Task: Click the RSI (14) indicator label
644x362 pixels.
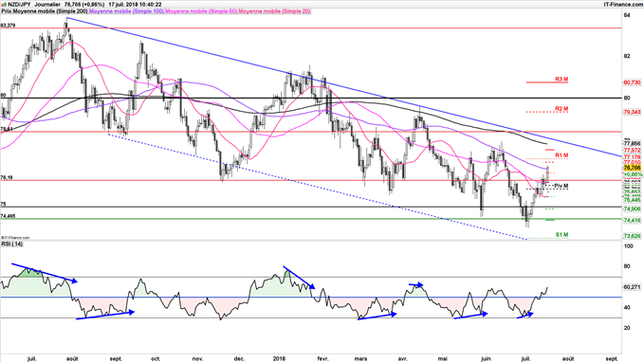Action: [12, 244]
